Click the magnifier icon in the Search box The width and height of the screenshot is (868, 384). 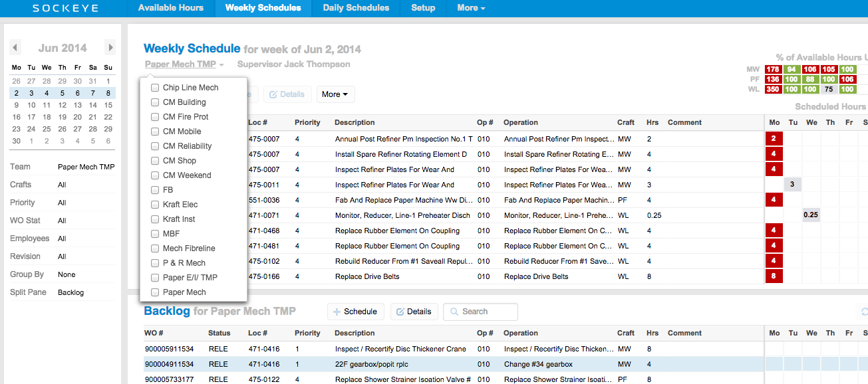(x=454, y=312)
